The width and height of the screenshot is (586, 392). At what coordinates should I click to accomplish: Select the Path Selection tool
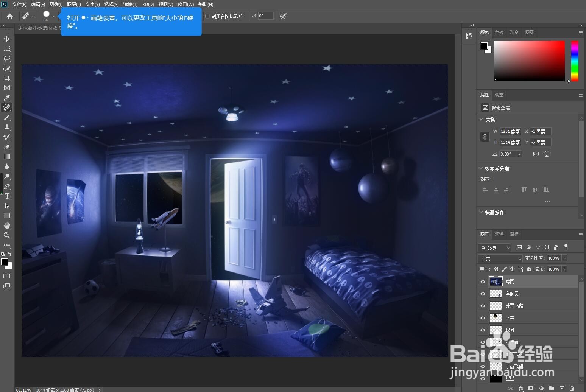(7, 206)
